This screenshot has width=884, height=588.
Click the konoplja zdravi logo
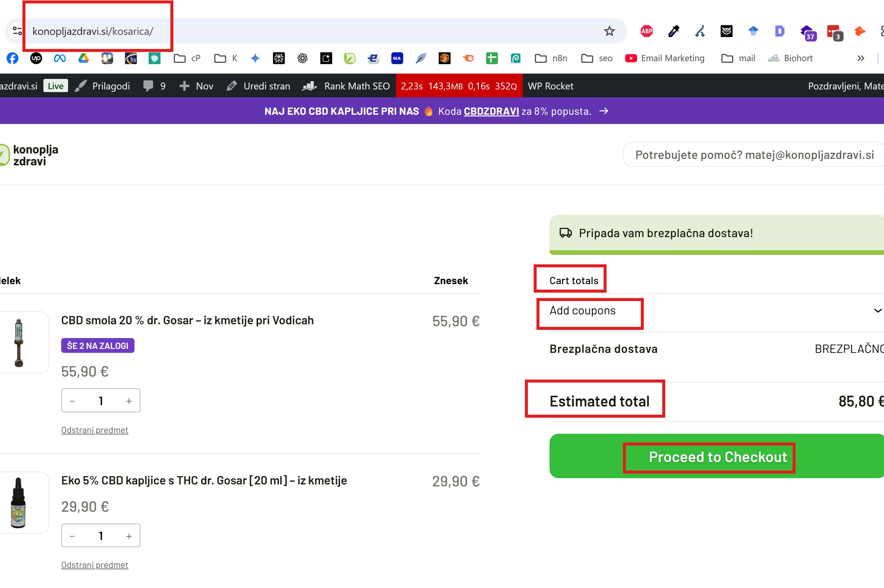click(x=29, y=155)
